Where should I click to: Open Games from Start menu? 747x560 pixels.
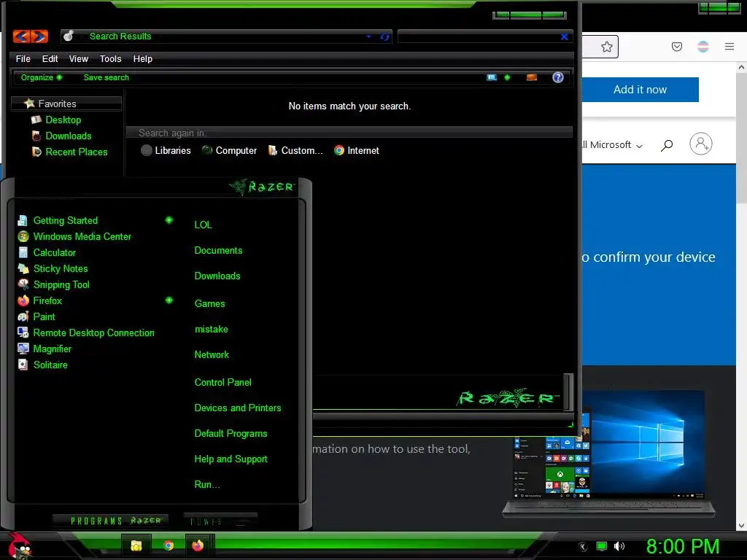pos(209,303)
